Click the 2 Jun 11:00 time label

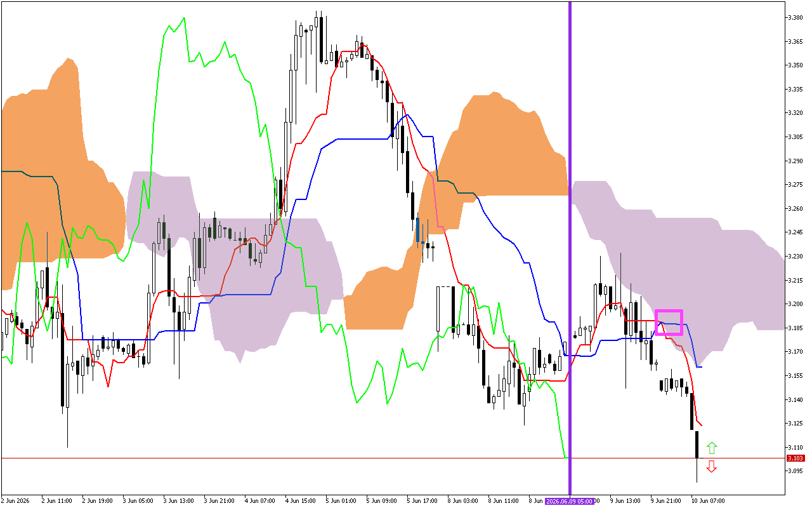56,501
